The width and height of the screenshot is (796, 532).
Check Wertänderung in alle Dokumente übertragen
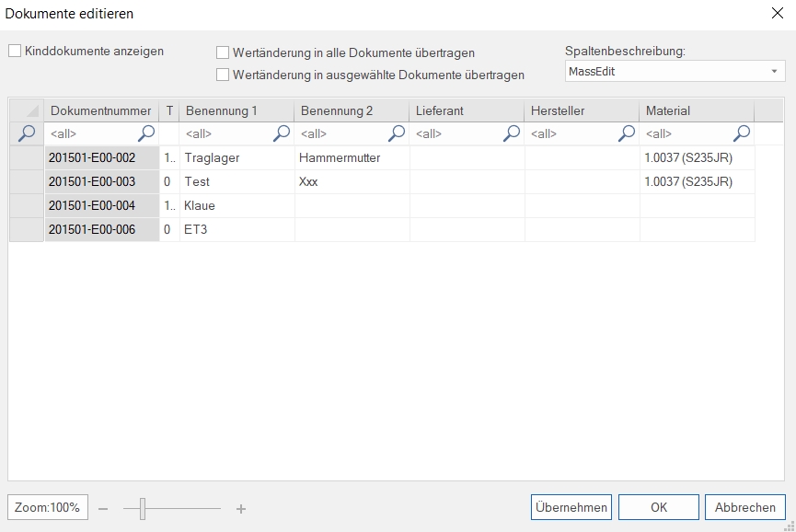click(223, 53)
